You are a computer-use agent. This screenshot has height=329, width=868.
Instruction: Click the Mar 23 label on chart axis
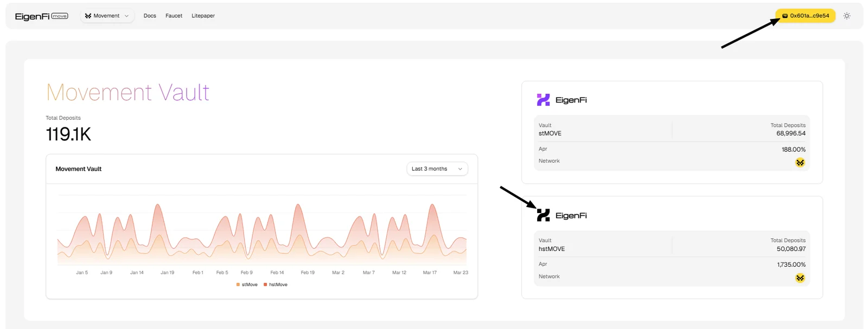pyautogui.click(x=461, y=273)
